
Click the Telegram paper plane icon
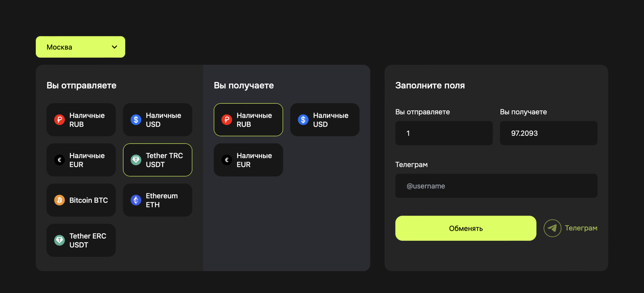point(552,228)
